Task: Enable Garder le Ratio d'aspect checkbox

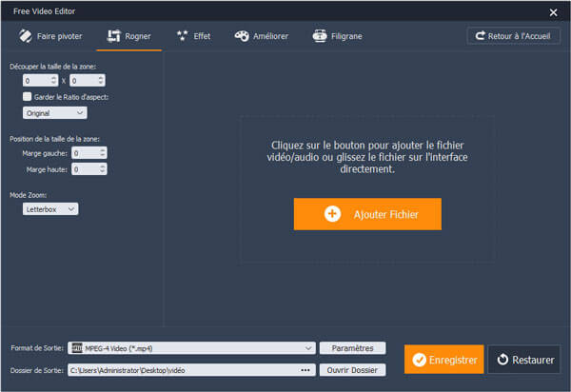Action: (x=28, y=96)
